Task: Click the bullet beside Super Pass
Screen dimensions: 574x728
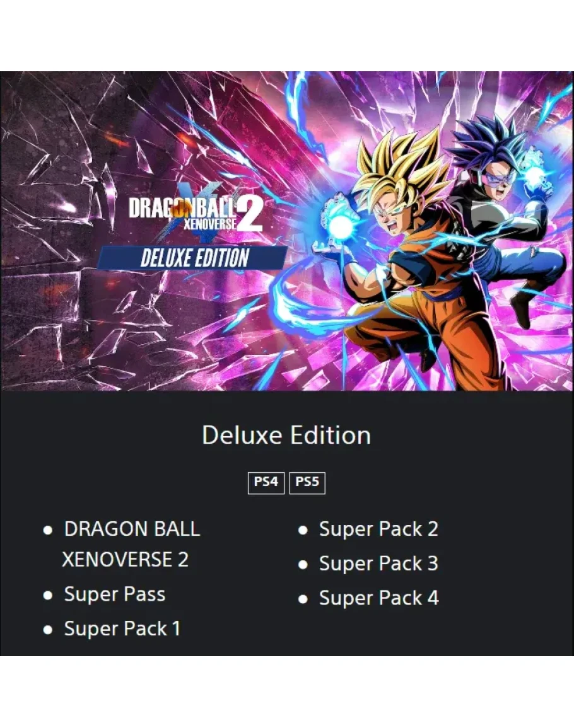Action: point(47,595)
